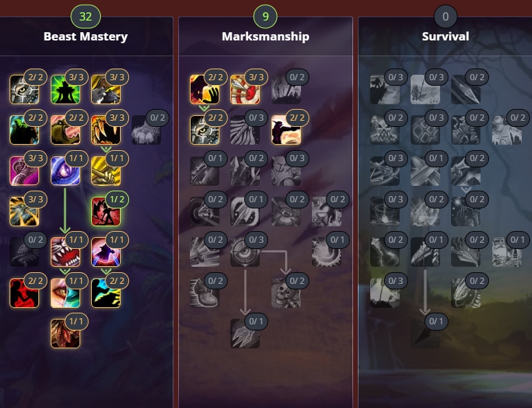Image resolution: width=532 pixels, height=408 pixels.
Task: Click the green 3/3 talent in Beast Mastery top row
Action: 65,89
